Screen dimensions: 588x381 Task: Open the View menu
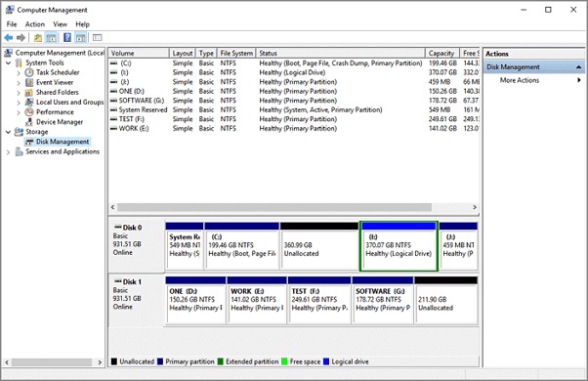point(60,24)
